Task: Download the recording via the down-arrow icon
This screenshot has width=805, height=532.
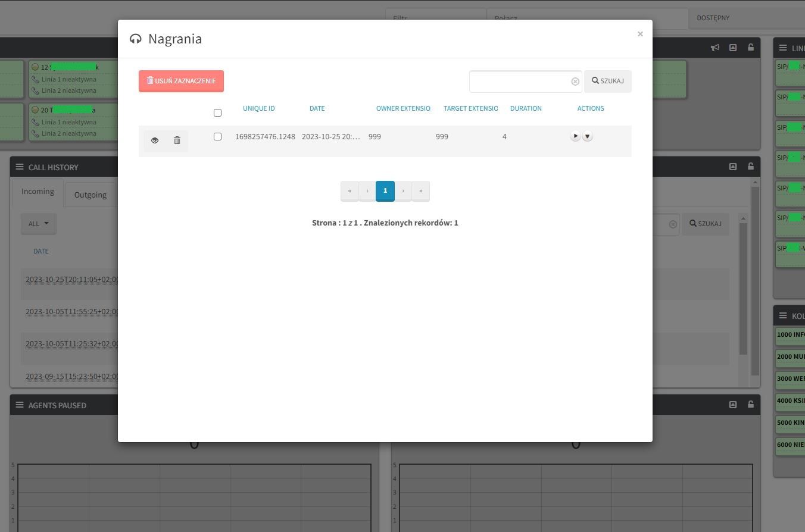Action: click(x=587, y=136)
